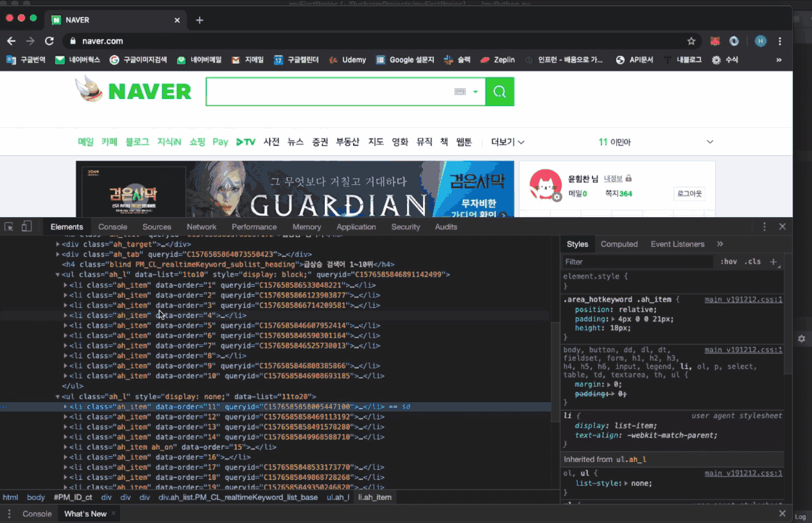Viewport: 812px width, 523px height.
Task: Expand the 더보기 menu on Naver
Action: [x=508, y=142]
